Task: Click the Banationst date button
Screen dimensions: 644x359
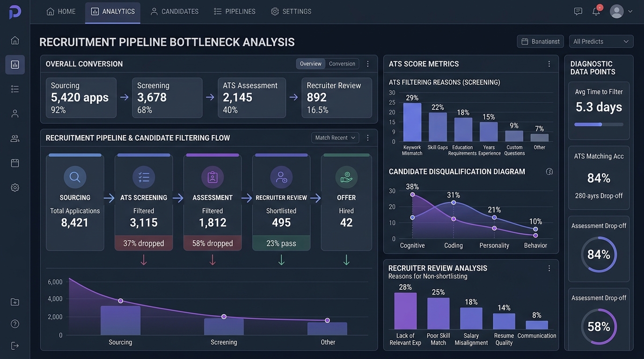Action: point(541,42)
